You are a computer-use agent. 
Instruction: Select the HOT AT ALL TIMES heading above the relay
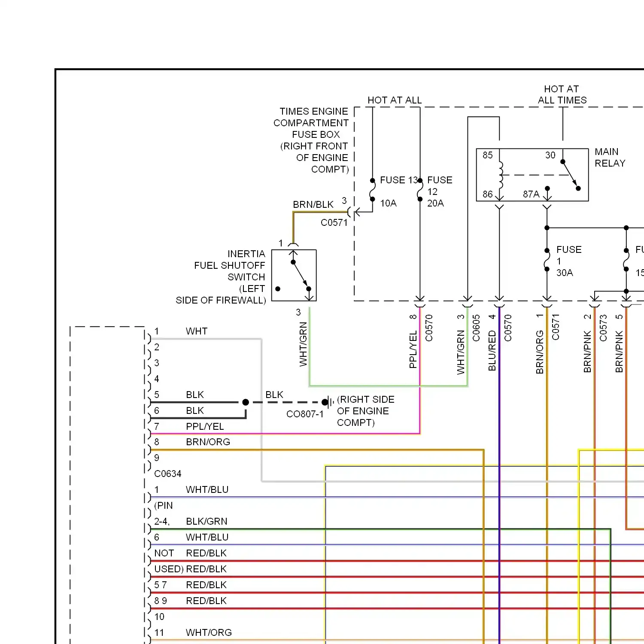(x=562, y=94)
